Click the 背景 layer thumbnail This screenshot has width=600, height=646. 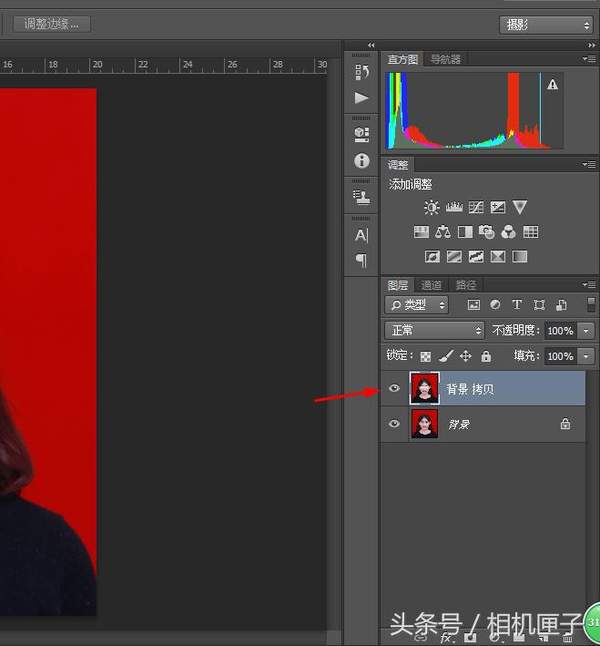(424, 424)
